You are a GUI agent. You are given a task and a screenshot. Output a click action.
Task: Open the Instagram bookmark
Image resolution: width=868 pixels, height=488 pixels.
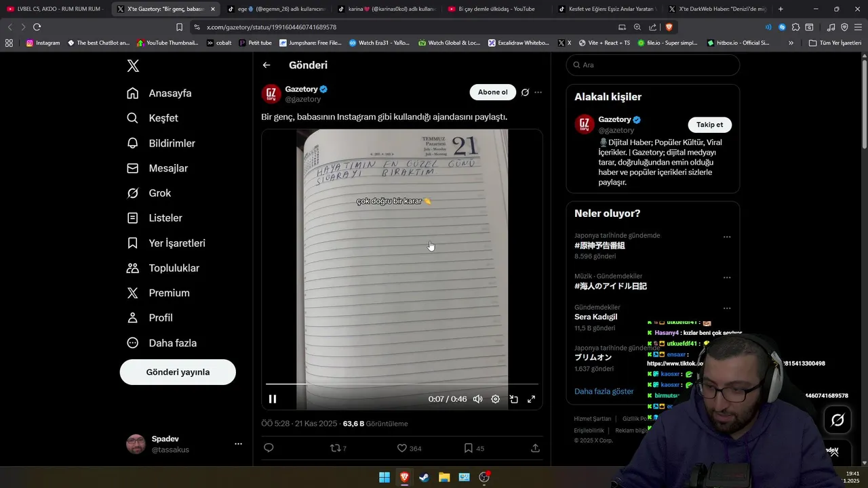43,43
